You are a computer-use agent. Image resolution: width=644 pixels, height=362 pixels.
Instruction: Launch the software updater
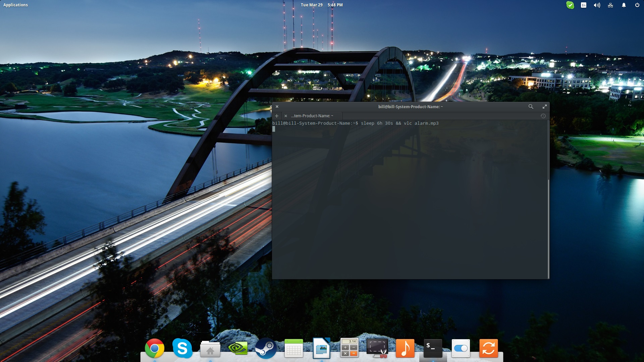(x=488, y=349)
